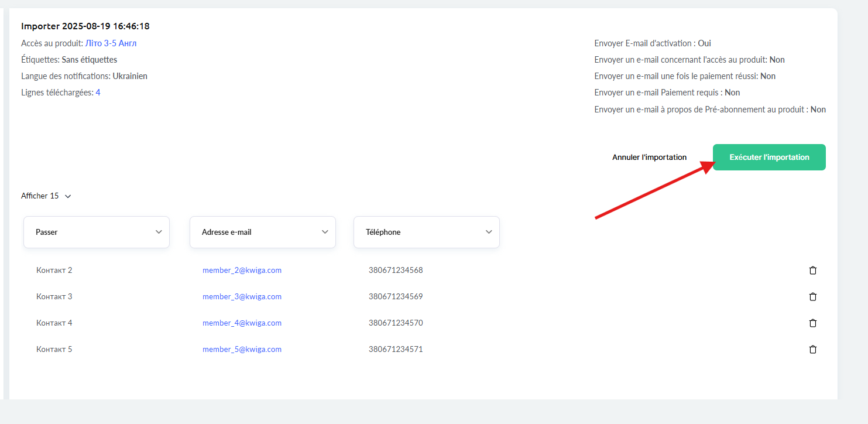Open the Adresse e-mail column dropdown

click(263, 232)
